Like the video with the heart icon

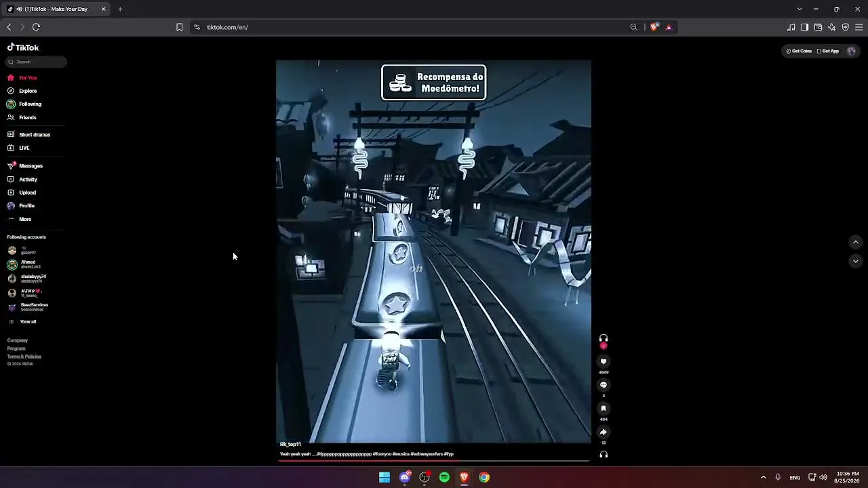click(604, 362)
